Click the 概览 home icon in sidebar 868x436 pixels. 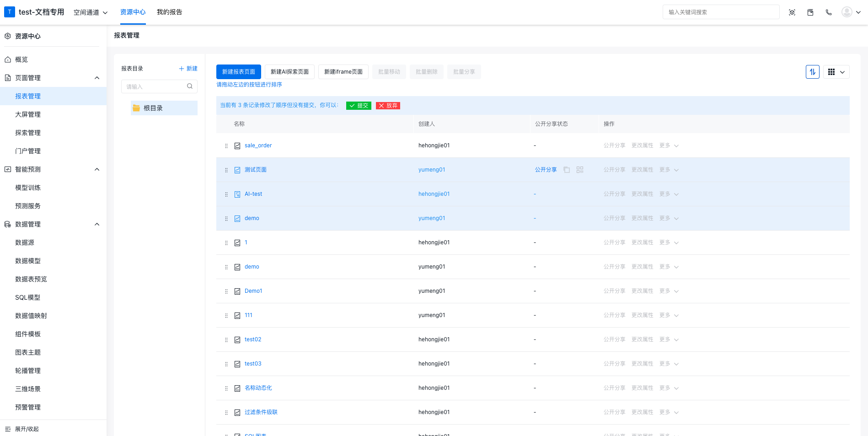tap(8, 59)
